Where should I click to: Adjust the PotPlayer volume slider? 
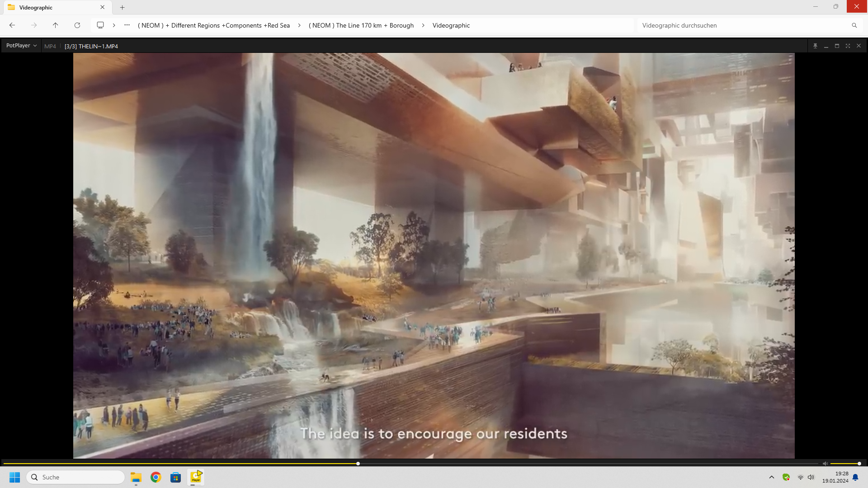(x=845, y=464)
